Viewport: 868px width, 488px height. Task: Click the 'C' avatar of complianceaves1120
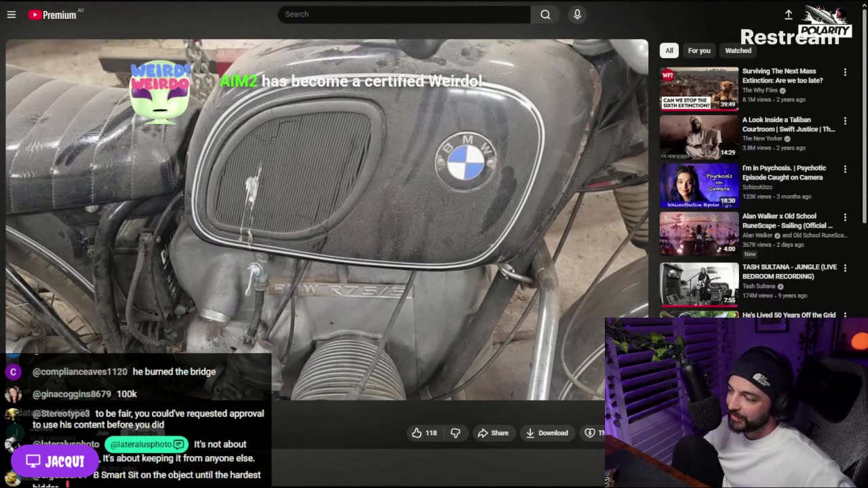[13, 372]
